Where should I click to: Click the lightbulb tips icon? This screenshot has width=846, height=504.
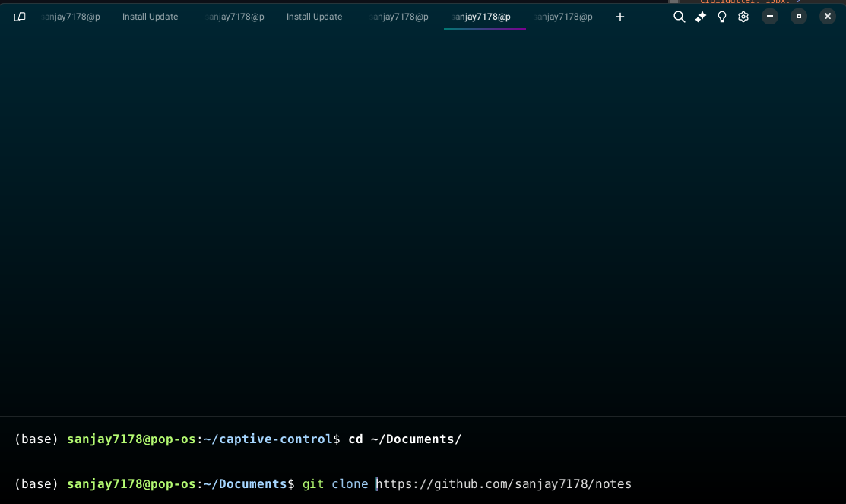[x=722, y=17]
